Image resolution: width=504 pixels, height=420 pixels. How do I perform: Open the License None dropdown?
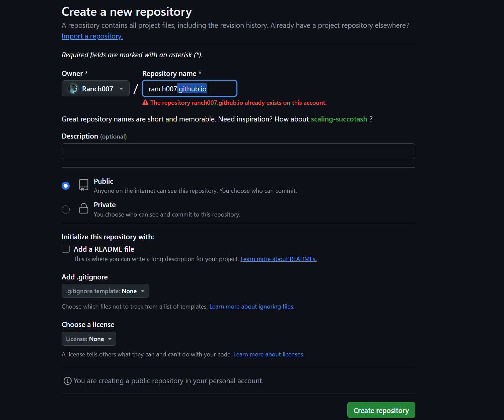click(89, 339)
